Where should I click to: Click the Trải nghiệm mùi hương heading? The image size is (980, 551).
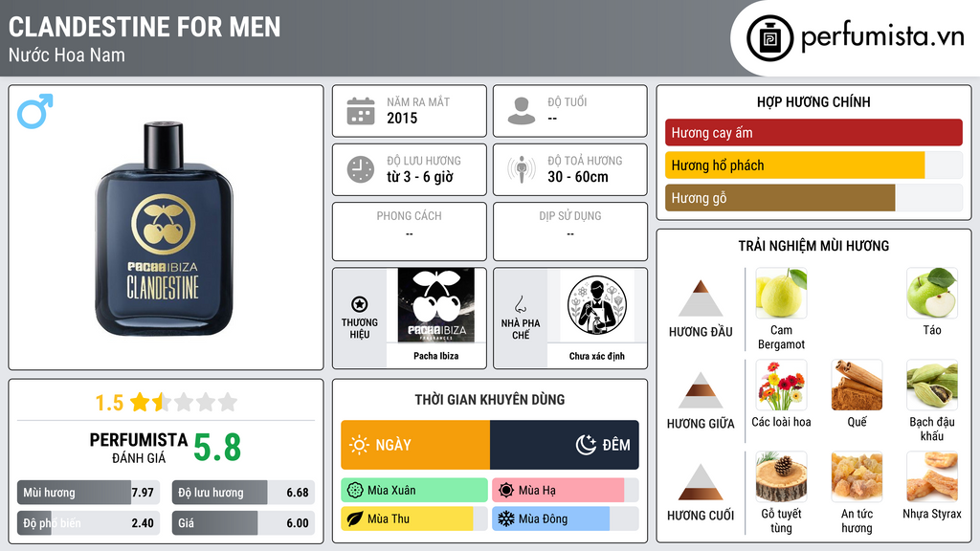pyautogui.click(x=813, y=246)
